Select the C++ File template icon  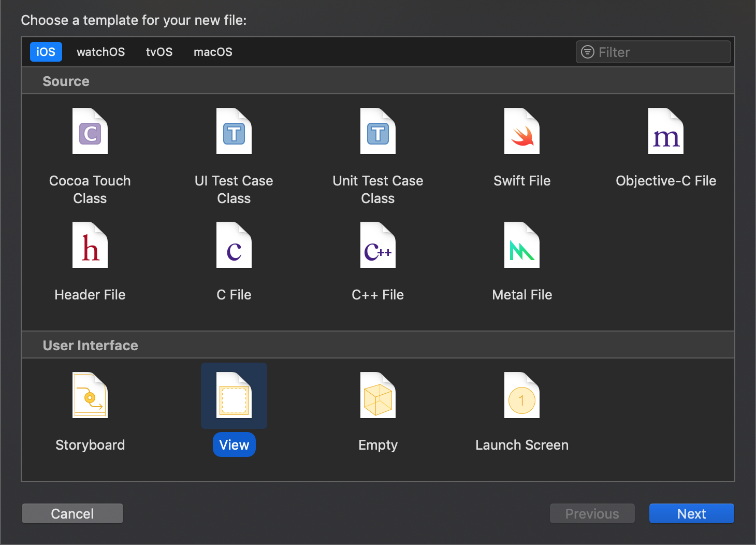coord(378,245)
